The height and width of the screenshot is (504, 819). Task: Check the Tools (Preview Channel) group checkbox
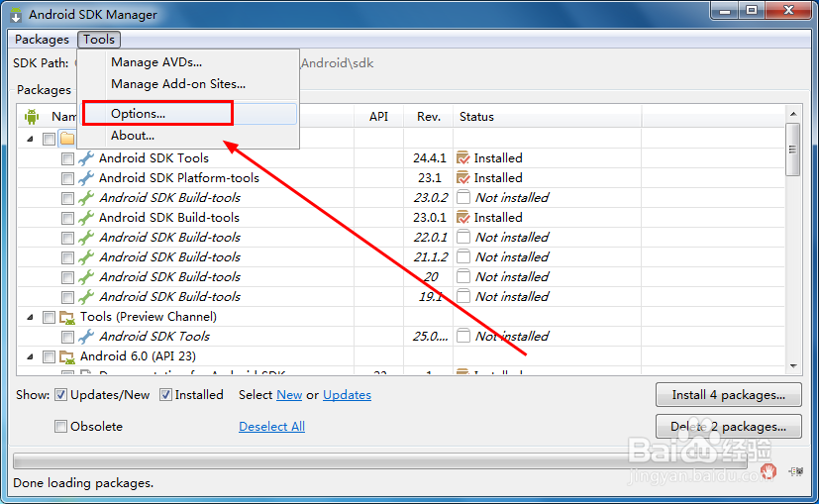pyautogui.click(x=49, y=318)
